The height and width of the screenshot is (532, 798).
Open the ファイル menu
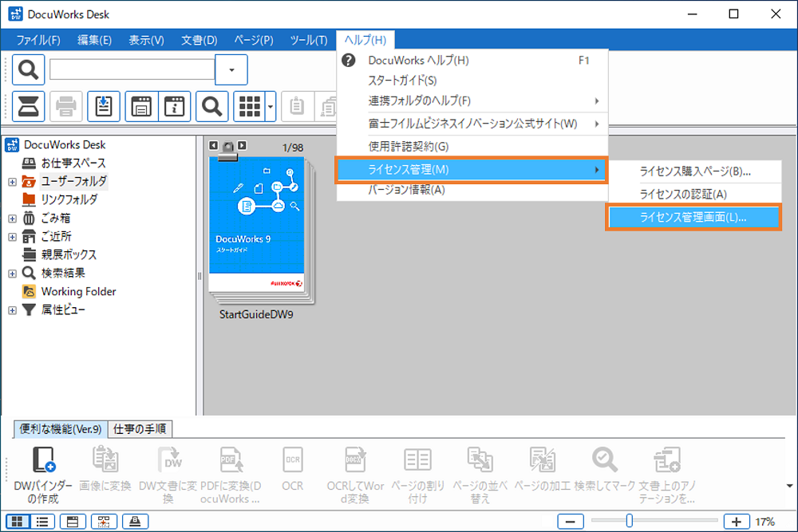[38, 40]
